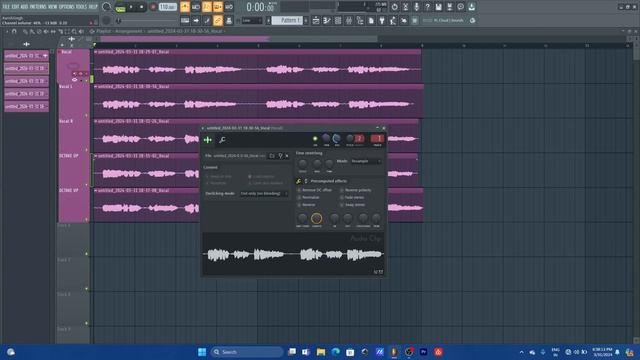The height and width of the screenshot is (360, 640).
Task: Open the project picker page icon
Action: click(x=371, y=20)
